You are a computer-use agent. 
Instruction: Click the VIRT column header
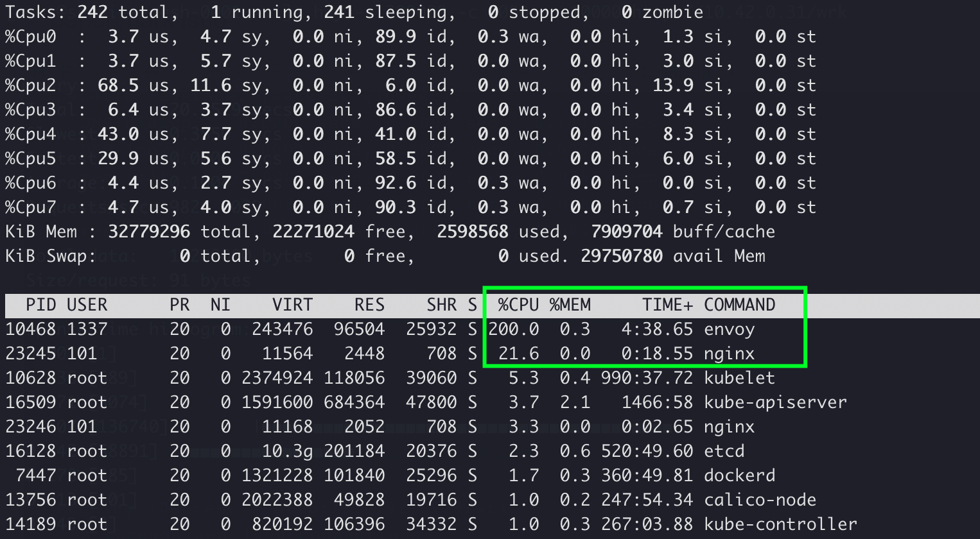pyautogui.click(x=292, y=305)
